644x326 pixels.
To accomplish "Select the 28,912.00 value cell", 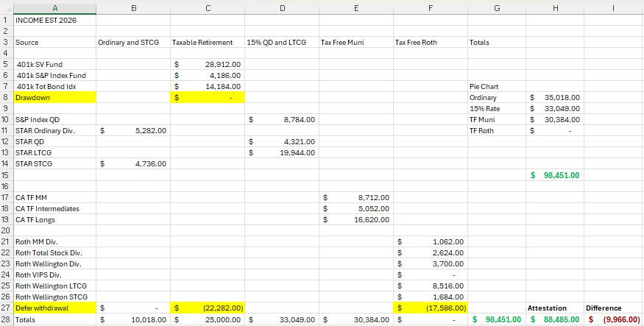I will pos(208,65).
